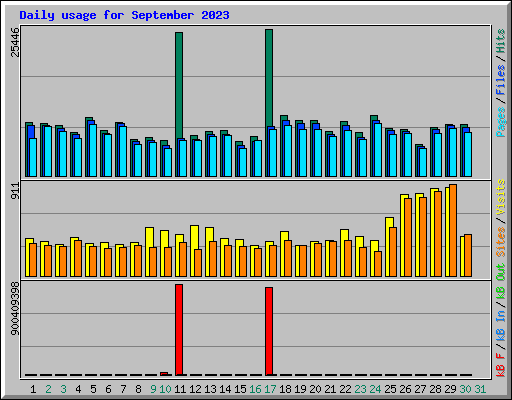Viewport: 512px width, 400px height.
Task: Click day label 23 on the x-axis
Action: [x=360, y=389]
